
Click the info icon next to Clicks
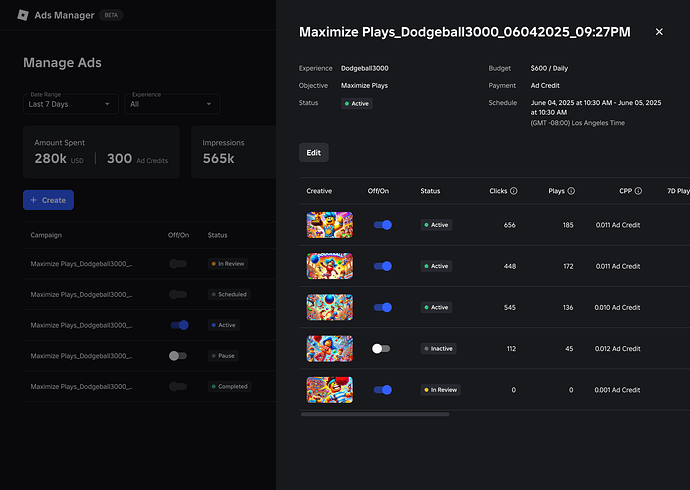click(x=514, y=191)
